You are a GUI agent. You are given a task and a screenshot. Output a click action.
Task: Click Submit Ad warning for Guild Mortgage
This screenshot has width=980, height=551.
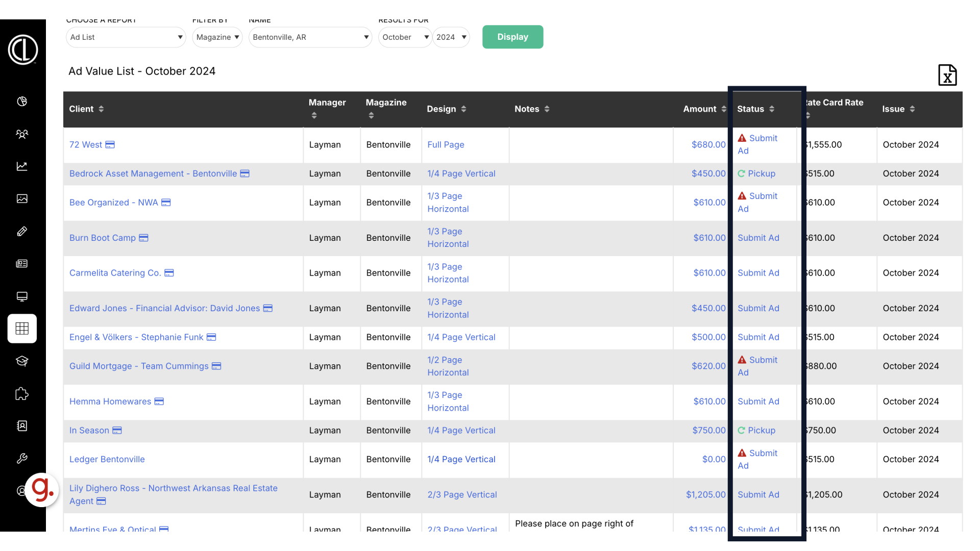tap(757, 366)
